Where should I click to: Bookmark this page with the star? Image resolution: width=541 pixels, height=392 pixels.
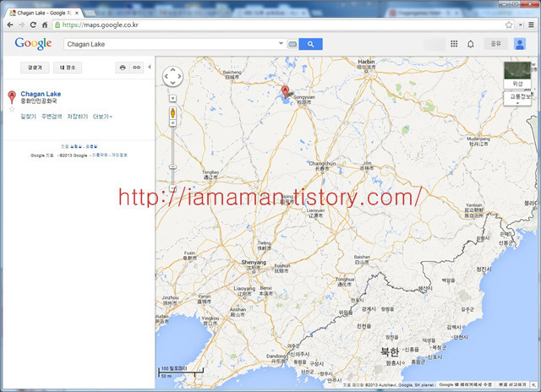509,24
